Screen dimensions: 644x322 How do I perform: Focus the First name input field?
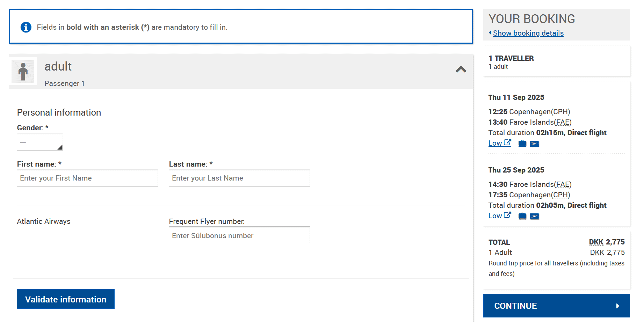87,178
